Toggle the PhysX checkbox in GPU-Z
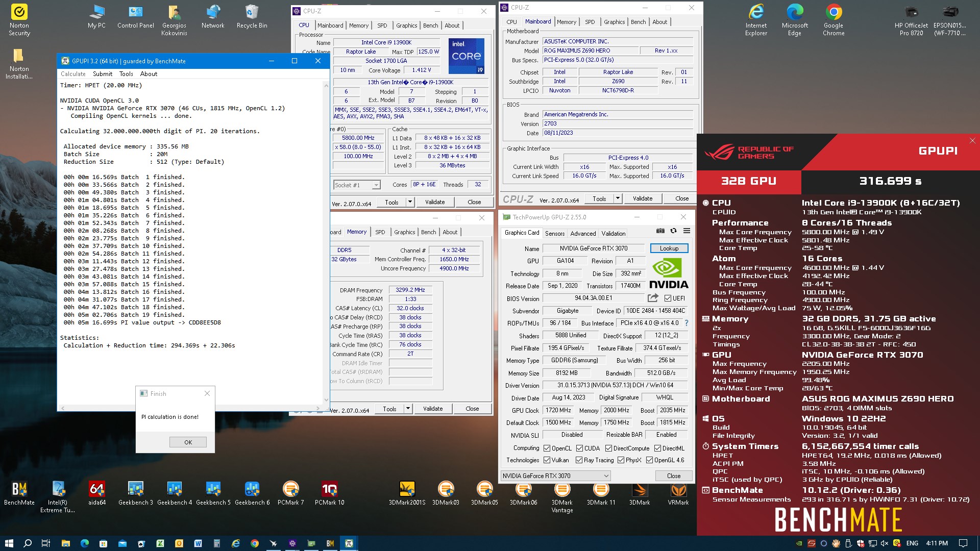 click(x=621, y=460)
